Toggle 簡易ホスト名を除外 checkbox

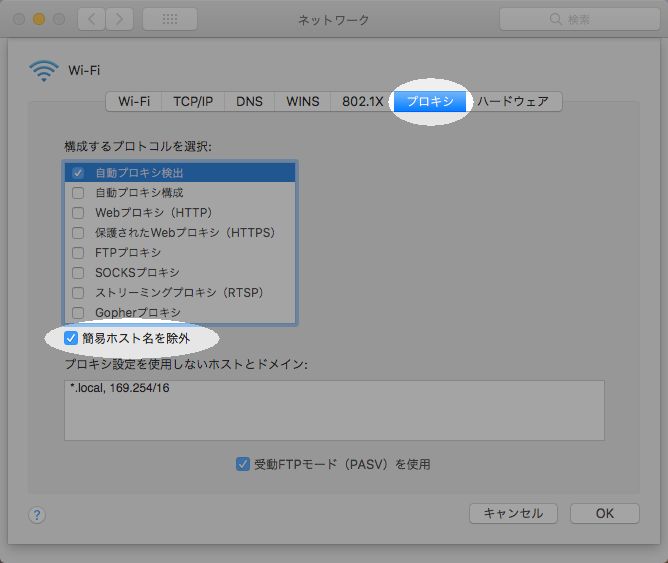pos(71,338)
